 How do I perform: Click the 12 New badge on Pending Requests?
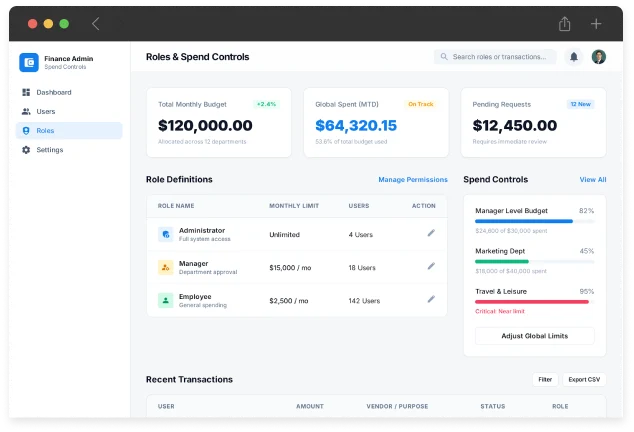(x=581, y=104)
